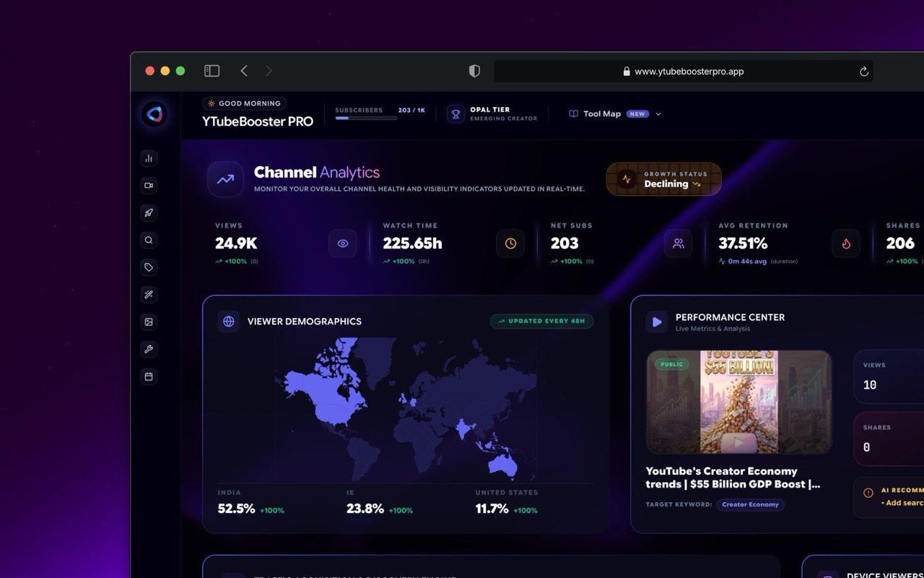Click the $55 Billion video thumbnail
The height and width of the screenshot is (578, 924).
[738, 402]
